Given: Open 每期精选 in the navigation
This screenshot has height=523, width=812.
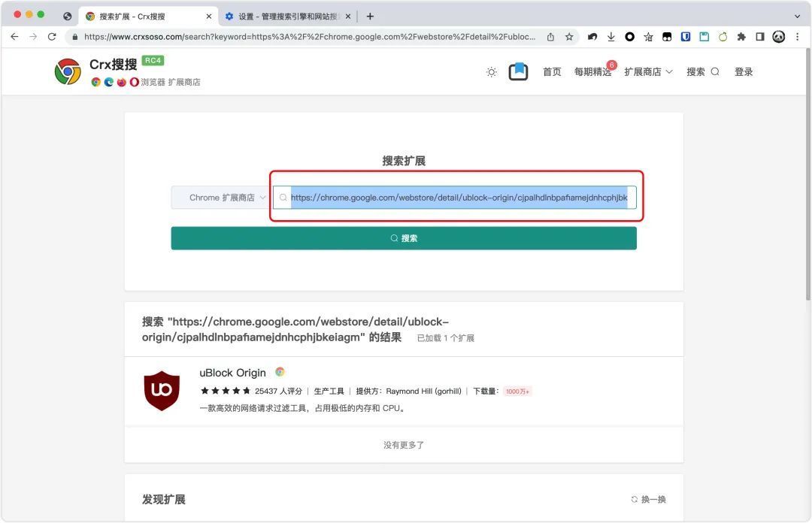Looking at the screenshot, I should pos(592,72).
